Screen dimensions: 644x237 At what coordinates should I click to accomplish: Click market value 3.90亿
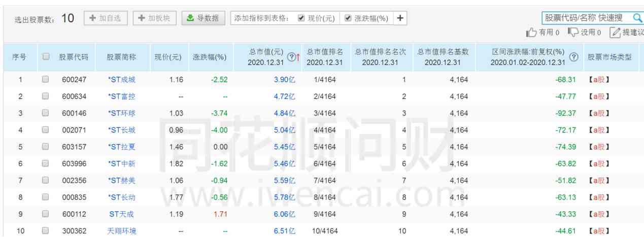point(285,79)
